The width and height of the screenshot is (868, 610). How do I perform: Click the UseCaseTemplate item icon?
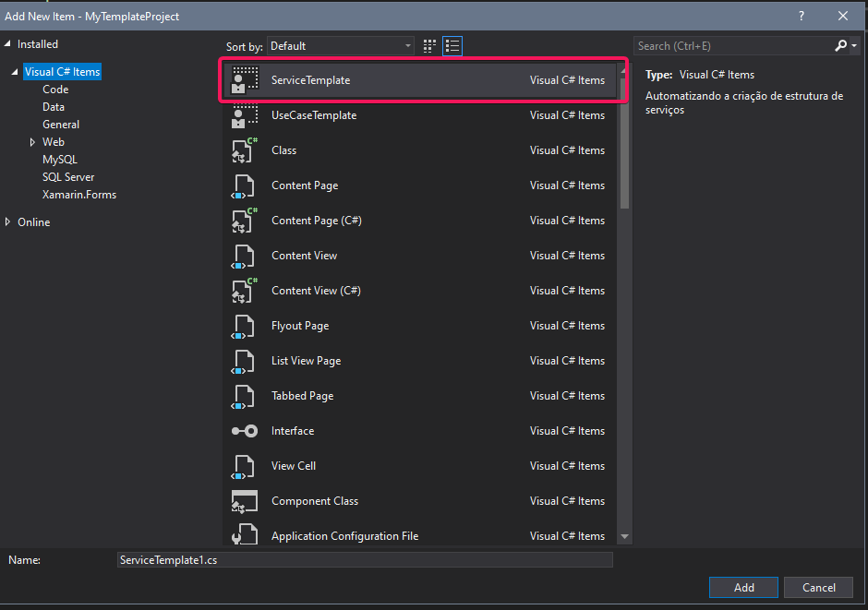tap(244, 115)
